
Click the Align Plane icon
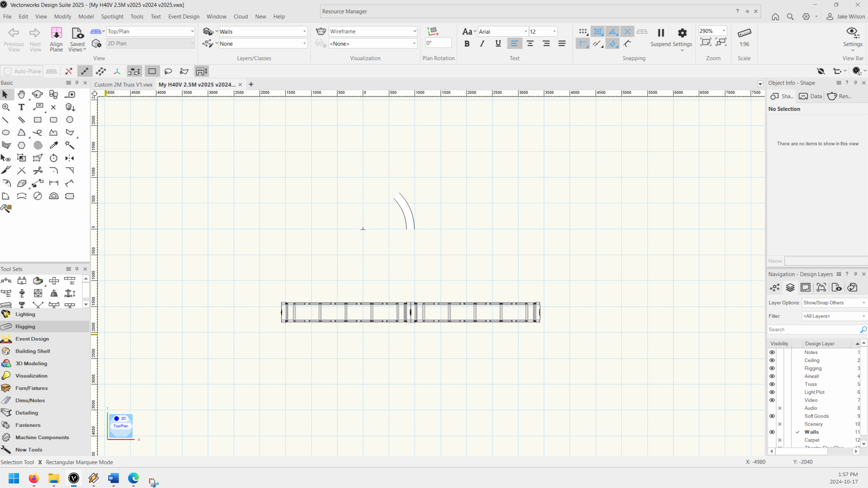point(56,39)
